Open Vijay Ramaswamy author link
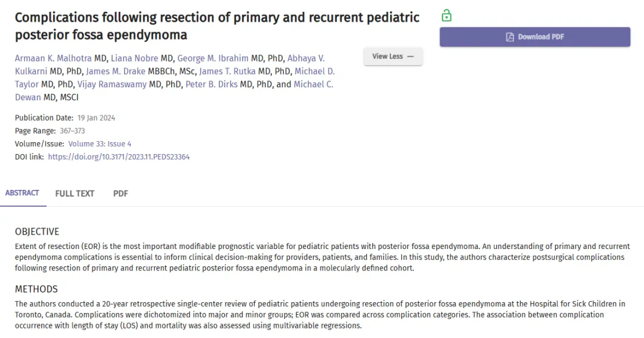 coord(112,84)
